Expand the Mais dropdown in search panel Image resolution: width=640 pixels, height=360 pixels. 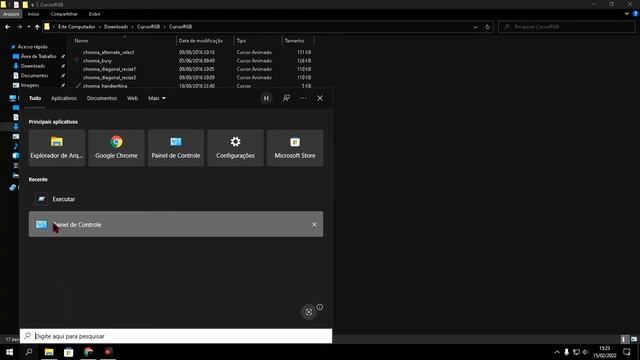[x=157, y=98]
